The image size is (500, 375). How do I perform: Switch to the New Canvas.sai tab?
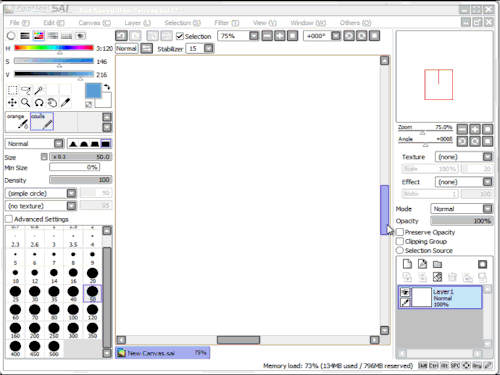tap(163, 353)
